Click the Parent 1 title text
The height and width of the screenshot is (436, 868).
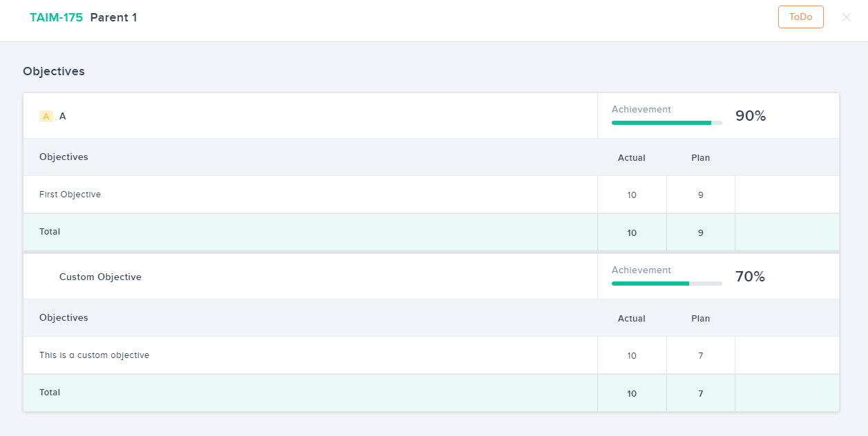(114, 18)
